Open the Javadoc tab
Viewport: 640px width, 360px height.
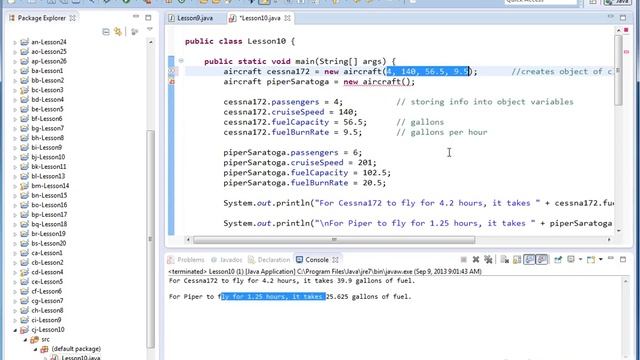[227, 260]
